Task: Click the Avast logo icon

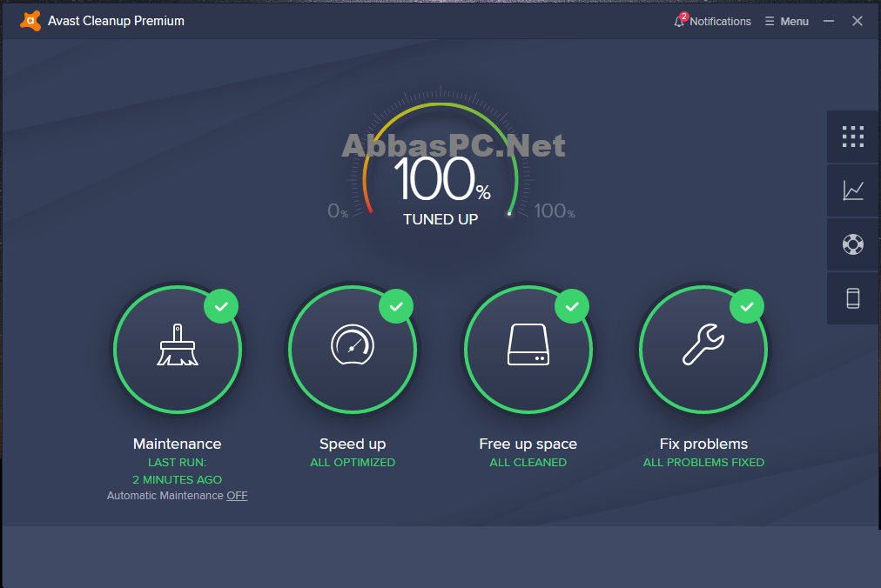Action: point(30,21)
